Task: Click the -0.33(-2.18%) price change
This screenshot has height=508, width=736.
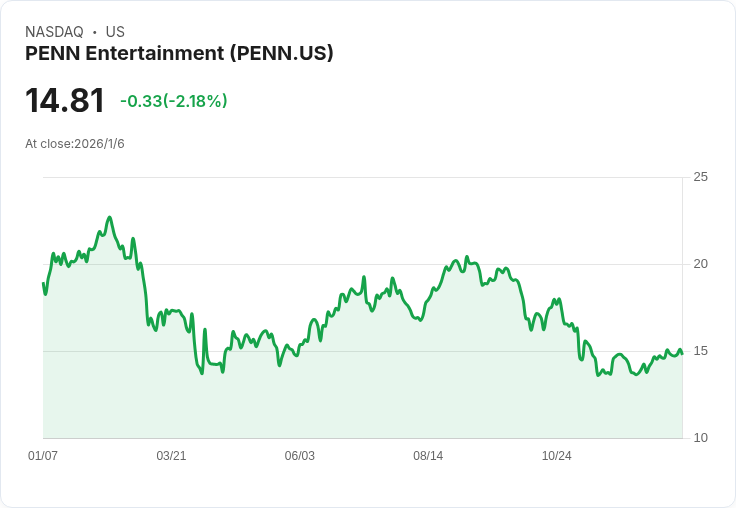Action: (x=173, y=101)
